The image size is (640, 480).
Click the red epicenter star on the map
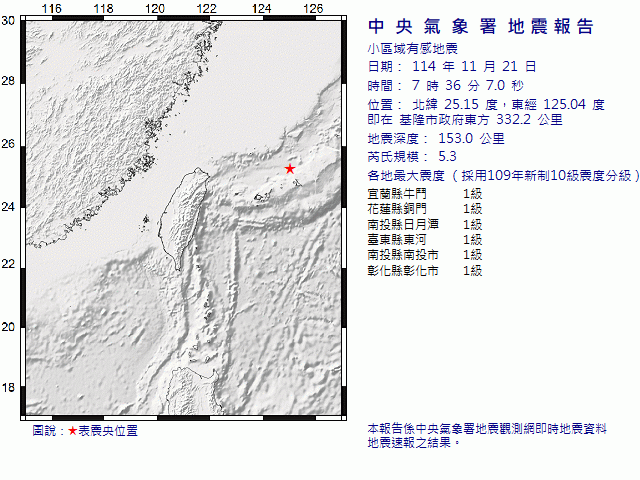(x=290, y=169)
